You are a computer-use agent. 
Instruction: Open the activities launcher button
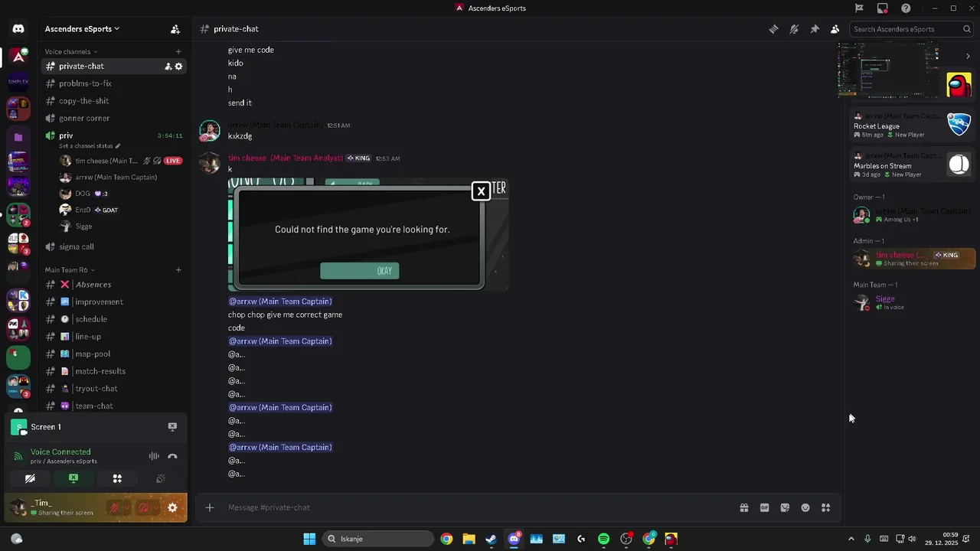[x=117, y=478]
